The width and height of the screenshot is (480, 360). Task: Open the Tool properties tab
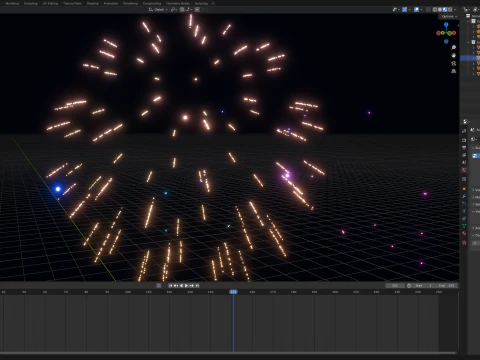[x=464, y=131]
